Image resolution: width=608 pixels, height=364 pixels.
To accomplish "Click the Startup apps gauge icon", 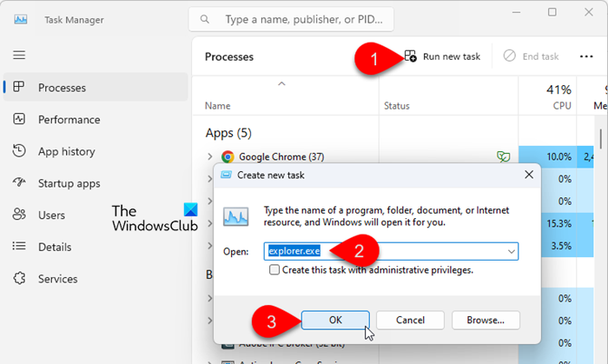I will point(19,182).
